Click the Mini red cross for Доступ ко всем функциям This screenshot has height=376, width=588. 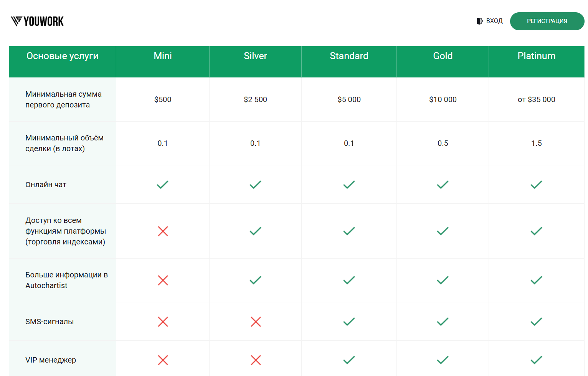coord(163,231)
